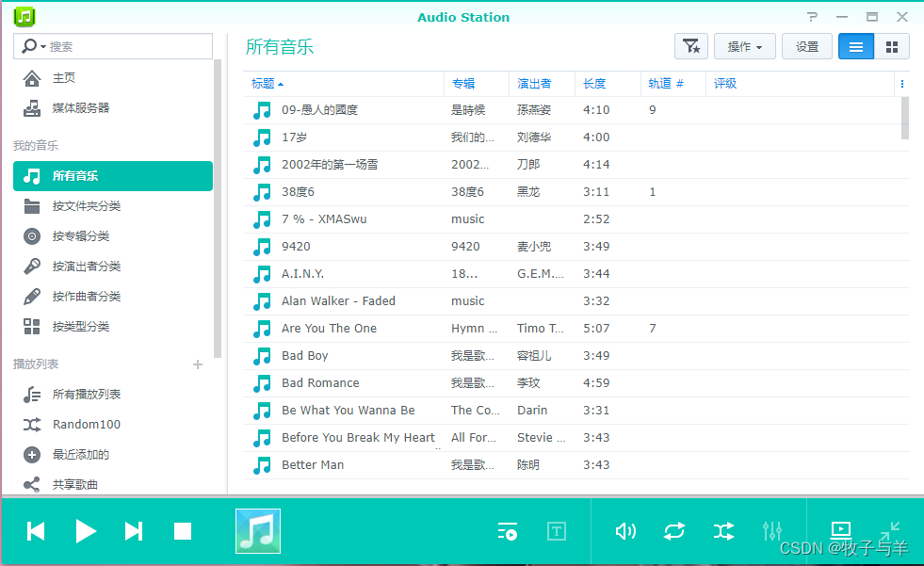This screenshot has width=924, height=566.
Task: Open the volume speaker control
Action: [x=625, y=531]
